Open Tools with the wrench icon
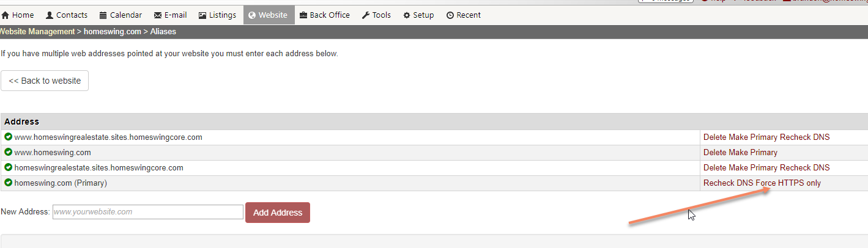 point(376,15)
